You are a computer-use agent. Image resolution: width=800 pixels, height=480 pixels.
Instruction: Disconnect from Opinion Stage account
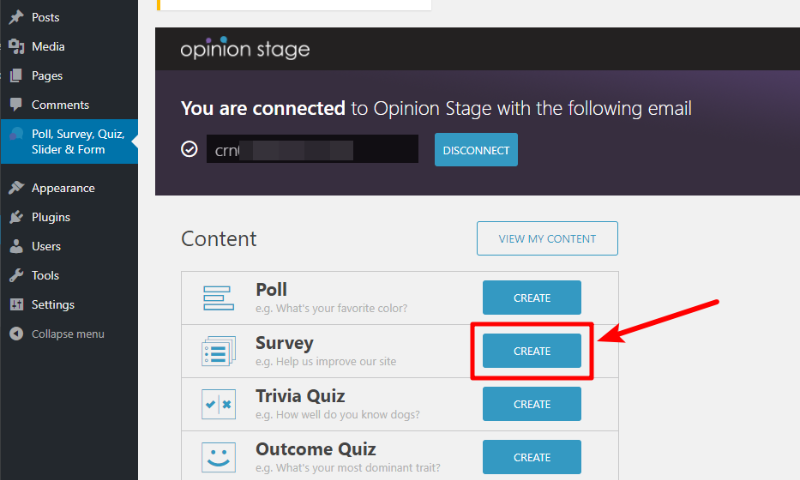pos(476,150)
